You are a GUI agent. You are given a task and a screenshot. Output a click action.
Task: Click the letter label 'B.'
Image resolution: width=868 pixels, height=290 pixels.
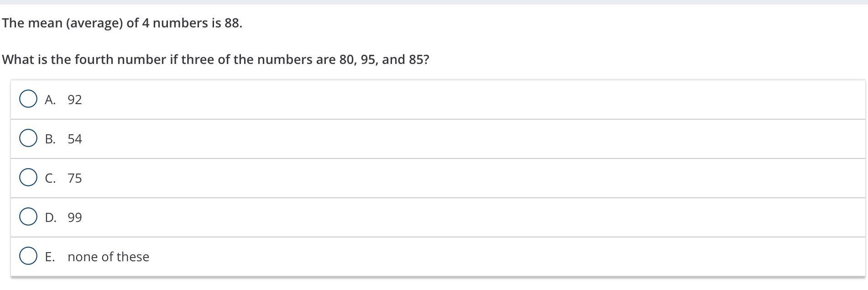[50, 139]
